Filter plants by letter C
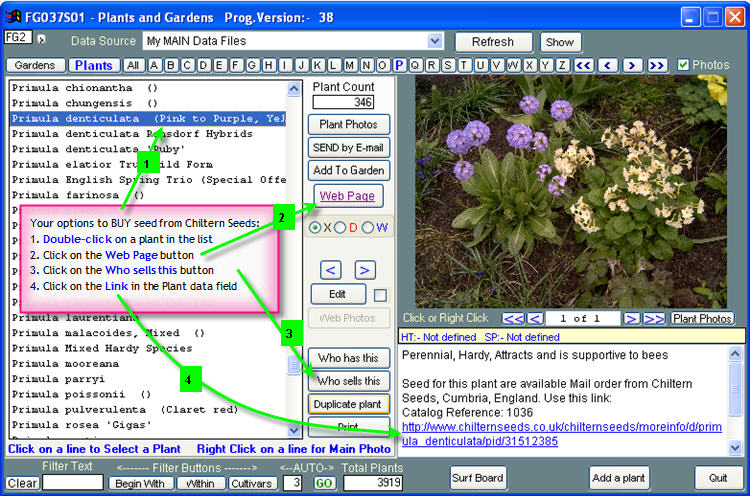The height and width of the screenshot is (496, 750). pos(187,65)
